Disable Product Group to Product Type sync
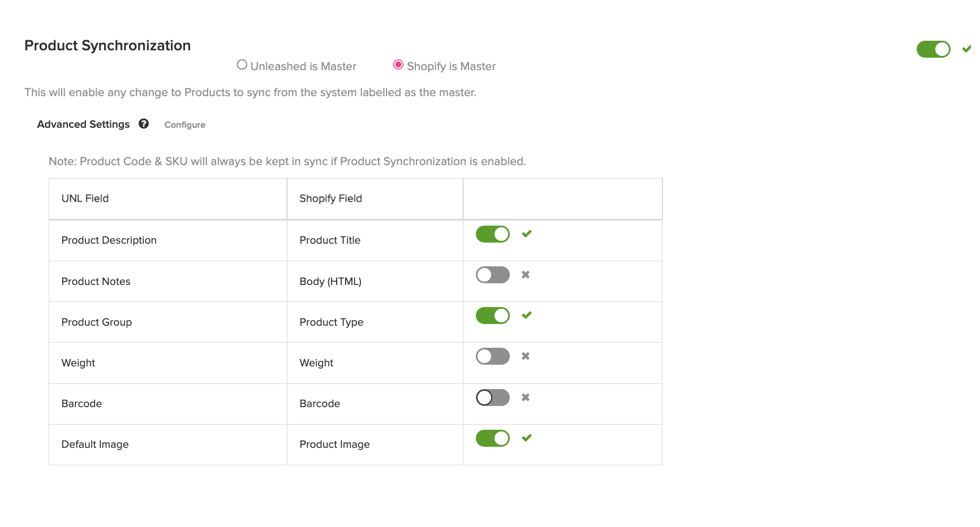Viewport: 980px width, 527px height. pyautogui.click(x=492, y=315)
